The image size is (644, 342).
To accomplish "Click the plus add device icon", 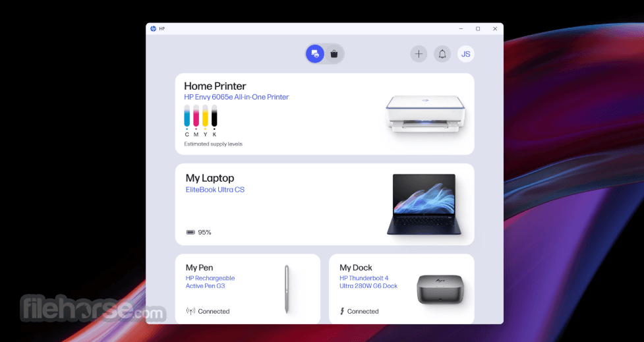I will (x=419, y=54).
